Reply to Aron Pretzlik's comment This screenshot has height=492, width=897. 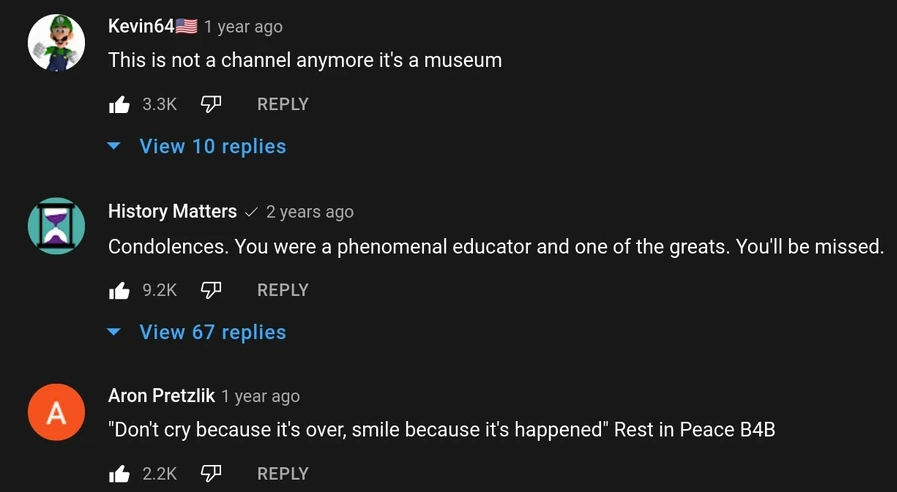282,474
